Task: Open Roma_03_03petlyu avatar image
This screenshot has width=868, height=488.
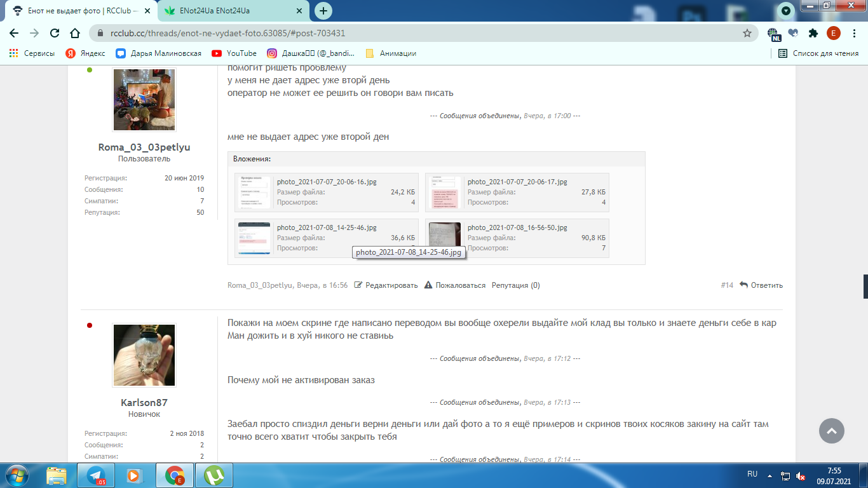Action: (144, 100)
